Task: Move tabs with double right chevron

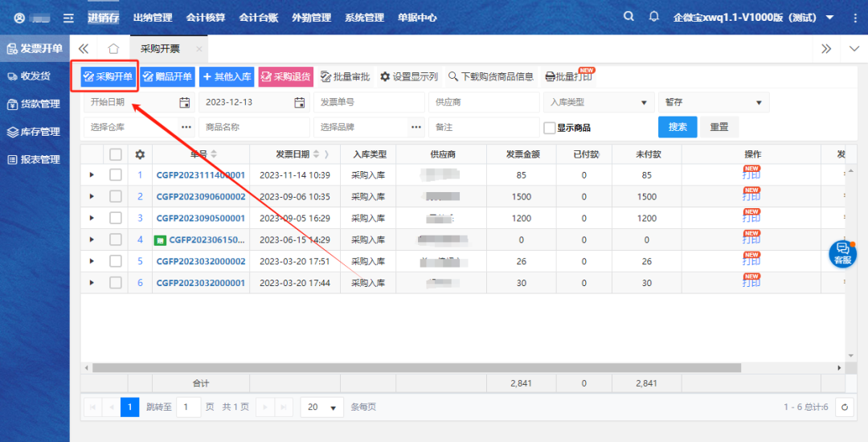Action: [826, 49]
